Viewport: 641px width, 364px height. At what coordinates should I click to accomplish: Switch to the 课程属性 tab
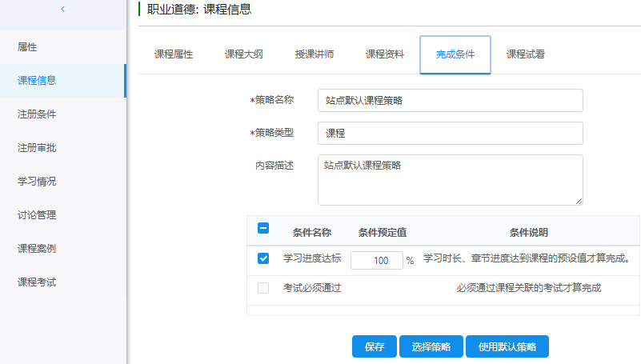[x=173, y=54]
